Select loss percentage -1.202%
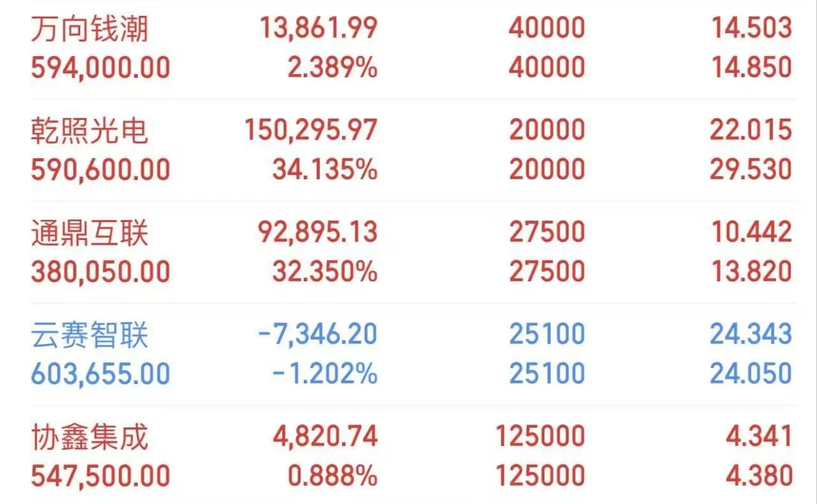Image resolution: width=817 pixels, height=504 pixels. (x=325, y=374)
